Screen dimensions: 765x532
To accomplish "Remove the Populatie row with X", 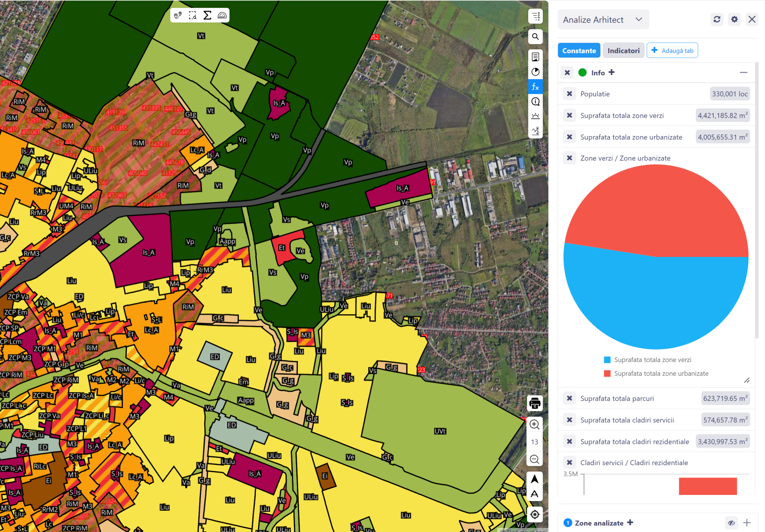I will 569,94.
